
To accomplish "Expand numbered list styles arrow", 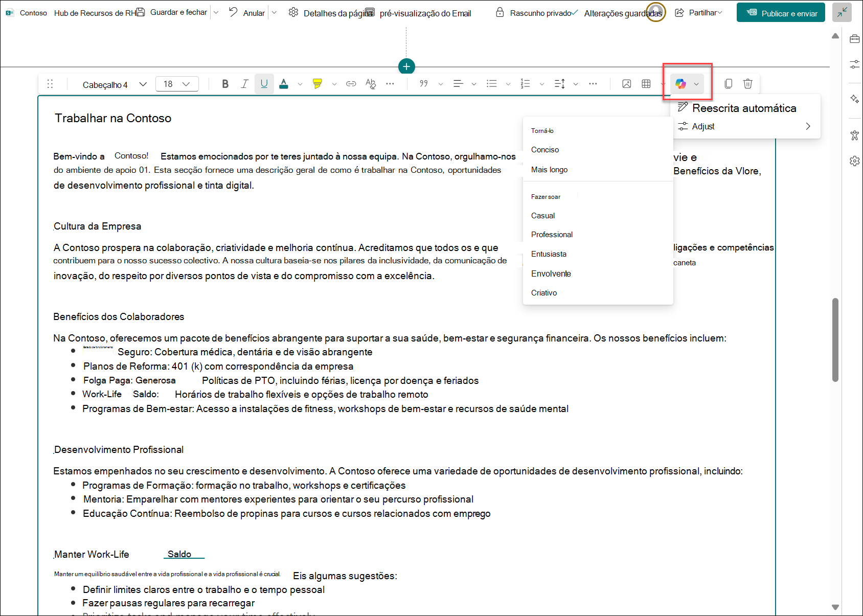I will click(542, 84).
